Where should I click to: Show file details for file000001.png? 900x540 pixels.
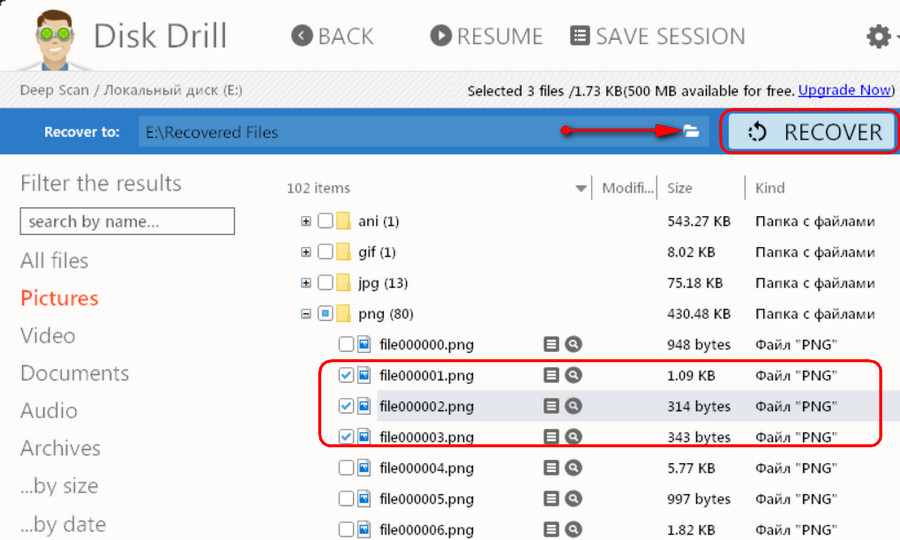click(551, 375)
